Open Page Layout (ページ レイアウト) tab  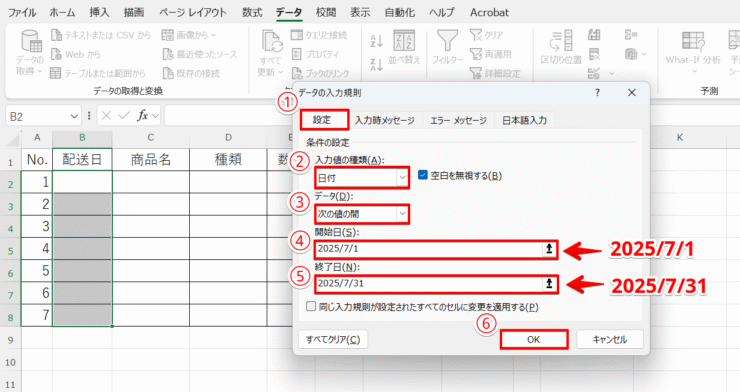193,12
